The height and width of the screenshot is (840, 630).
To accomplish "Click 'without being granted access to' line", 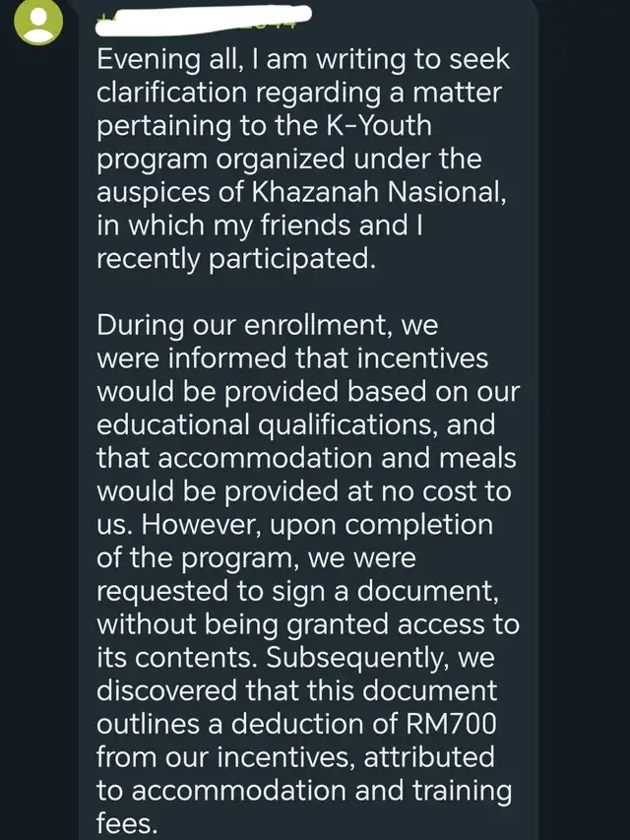I will click(308, 624).
